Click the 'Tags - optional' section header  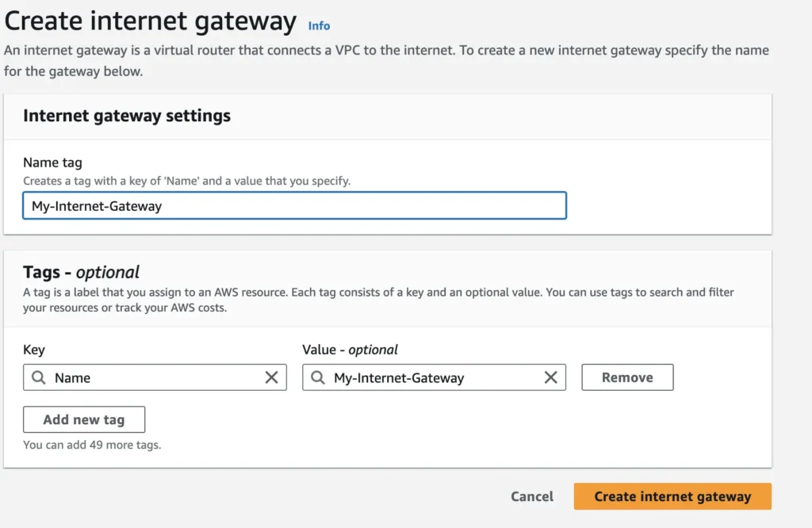click(82, 273)
